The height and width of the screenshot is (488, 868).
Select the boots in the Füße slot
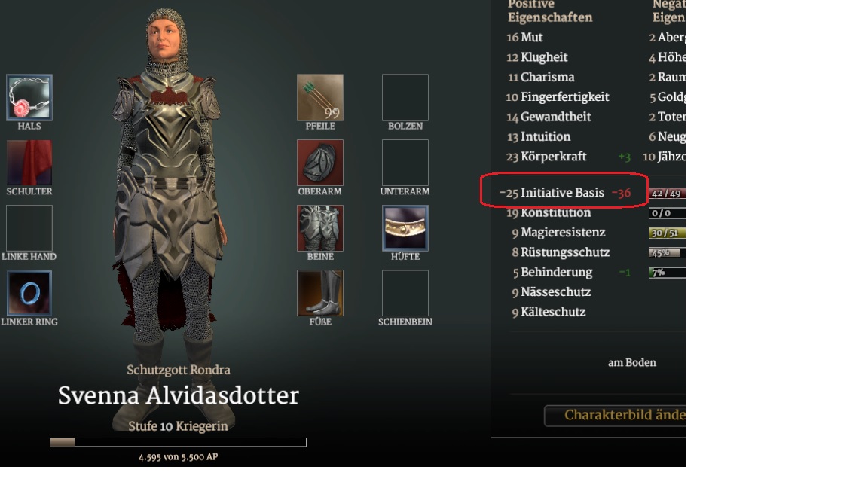[320, 293]
